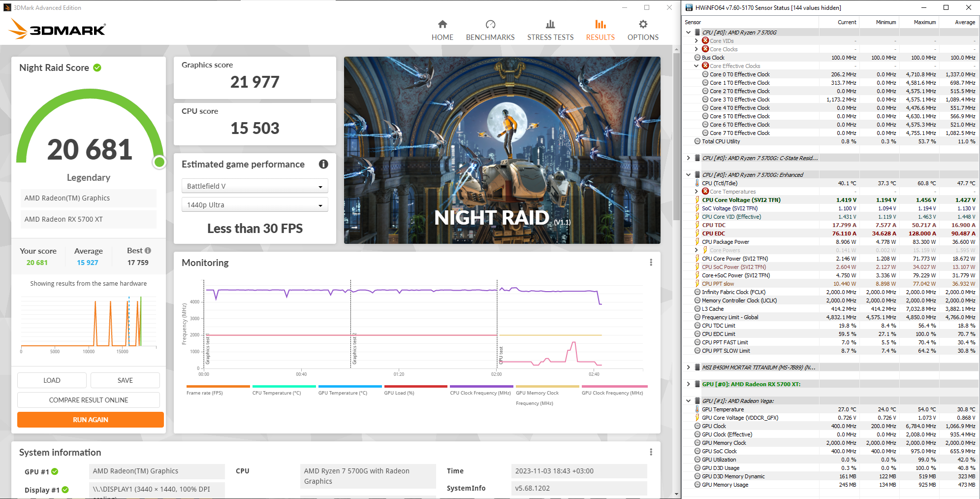The image size is (980, 499).
Task: Select the CPU PPT slow row
Action: click(830, 284)
